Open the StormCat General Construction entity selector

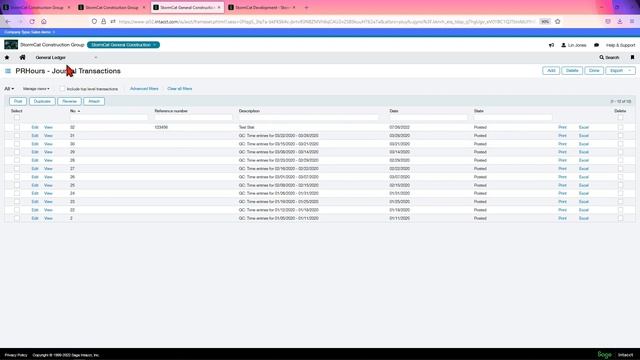click(123, 45)
